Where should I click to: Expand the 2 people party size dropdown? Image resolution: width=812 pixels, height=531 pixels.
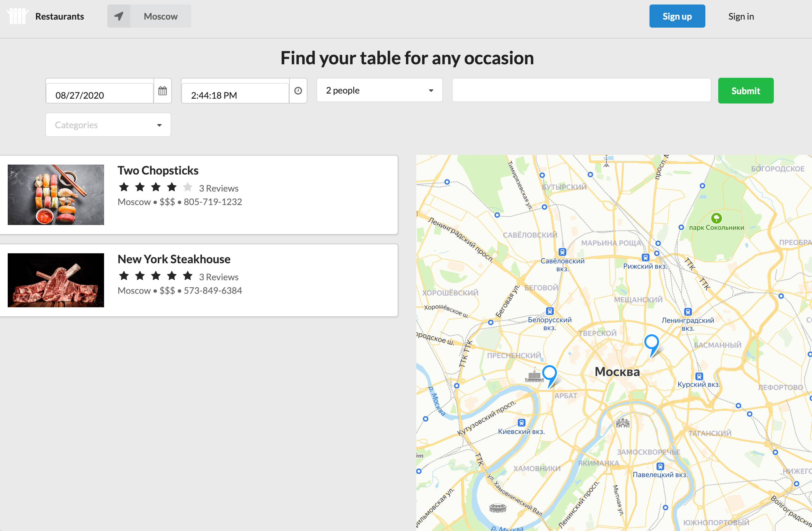[380, 90]
